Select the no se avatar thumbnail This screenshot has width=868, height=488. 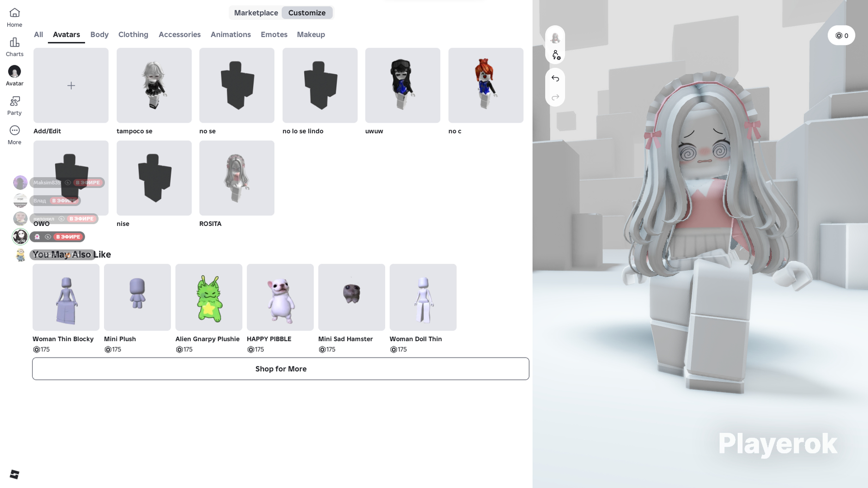(237, 85)
